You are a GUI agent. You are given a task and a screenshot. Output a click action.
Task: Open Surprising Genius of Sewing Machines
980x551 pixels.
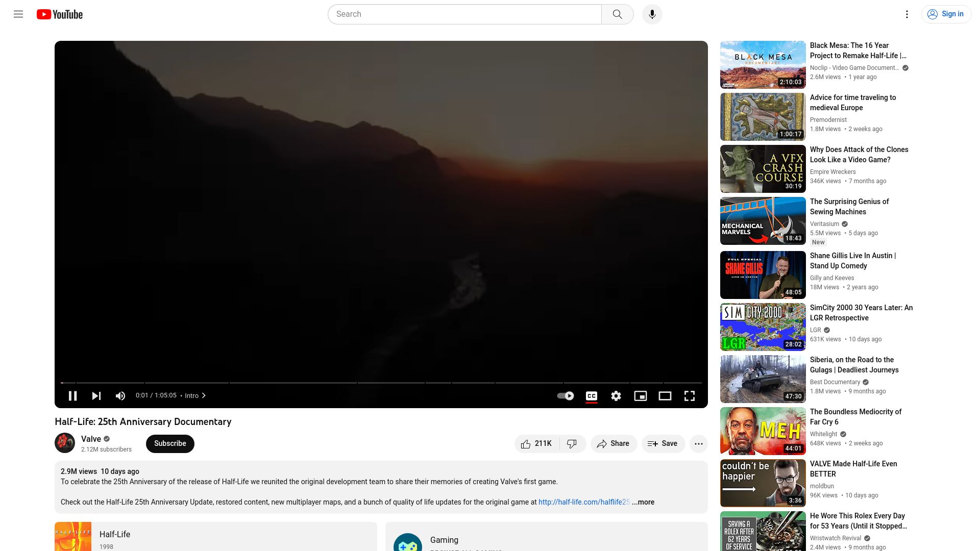pyautogui.click(x=849, y=207)
